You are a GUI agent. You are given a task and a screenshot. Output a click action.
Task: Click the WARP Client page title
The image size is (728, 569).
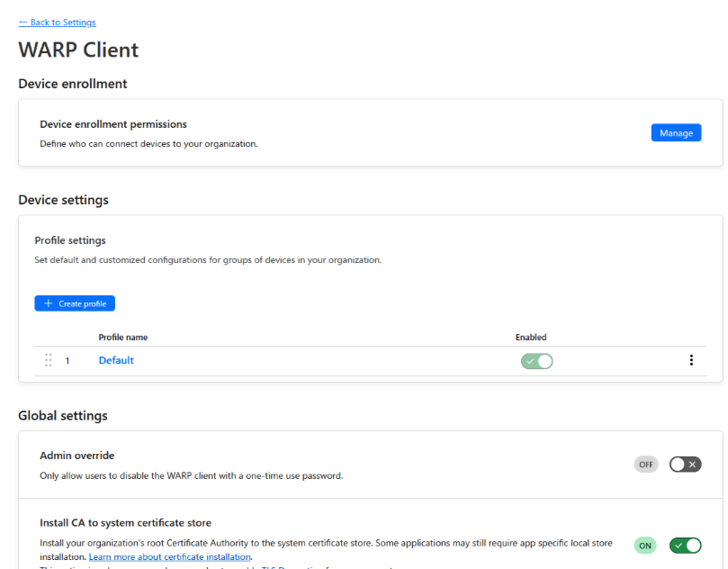coord(78,50)
